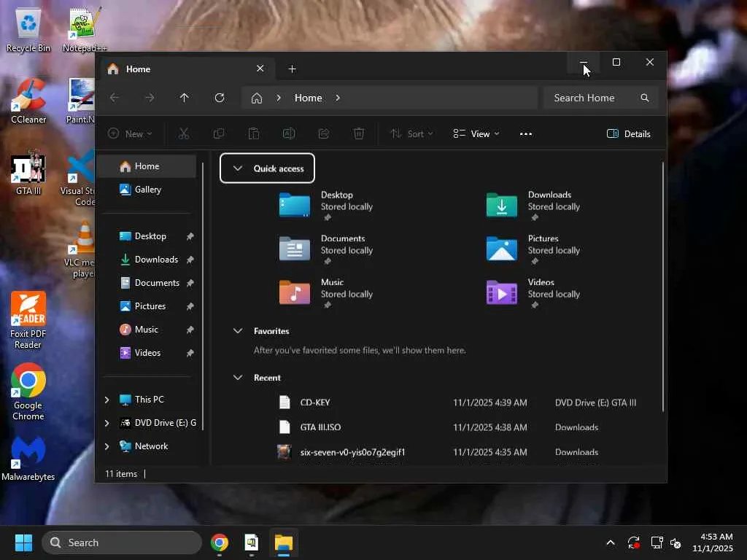Collapse the Recent files section
This screenshot has height=560, width=747.
[x=238, y=378]
